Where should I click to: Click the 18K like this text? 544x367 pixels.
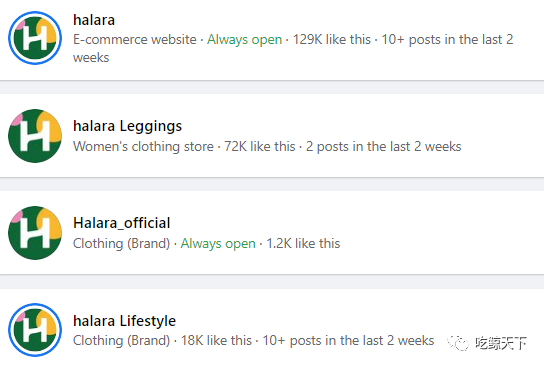tap(216, 341)
